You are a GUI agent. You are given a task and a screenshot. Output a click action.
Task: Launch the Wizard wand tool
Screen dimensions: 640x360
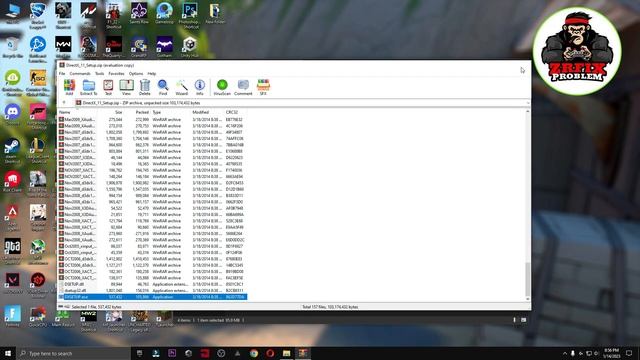pos(182,87)
